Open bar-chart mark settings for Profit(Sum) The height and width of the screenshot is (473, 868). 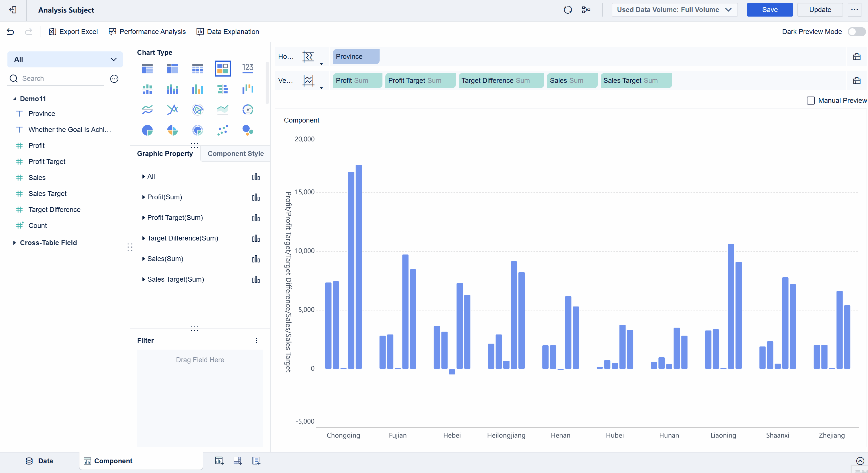point(256,197)
